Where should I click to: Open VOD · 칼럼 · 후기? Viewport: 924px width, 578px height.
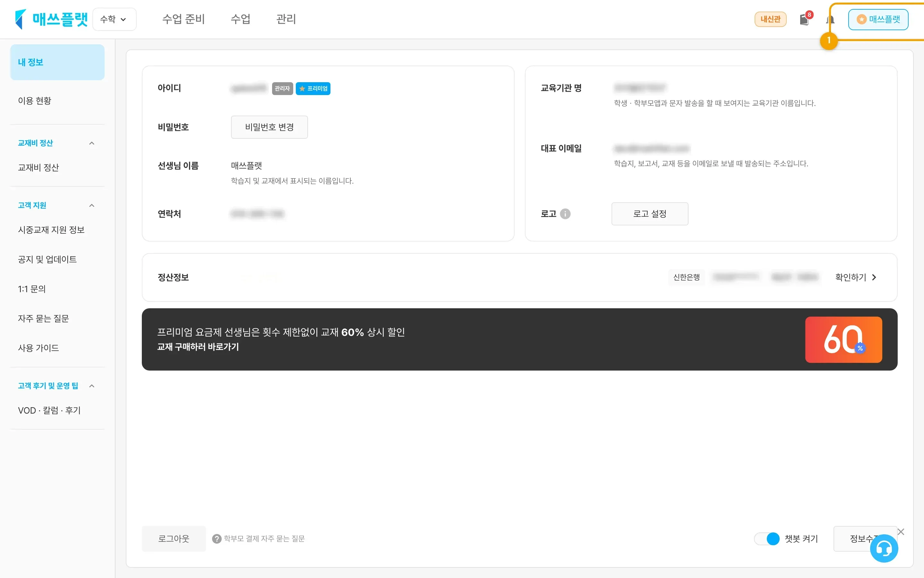pos(49,410)
